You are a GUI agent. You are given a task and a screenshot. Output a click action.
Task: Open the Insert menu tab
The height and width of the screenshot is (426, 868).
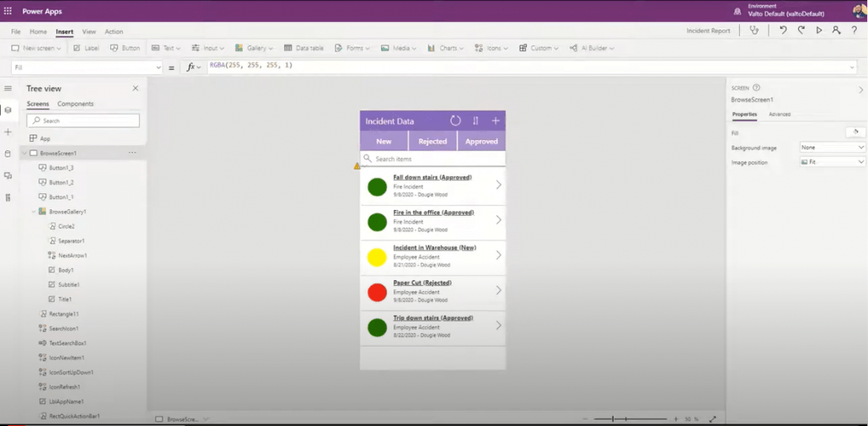(x=64, y=32)
